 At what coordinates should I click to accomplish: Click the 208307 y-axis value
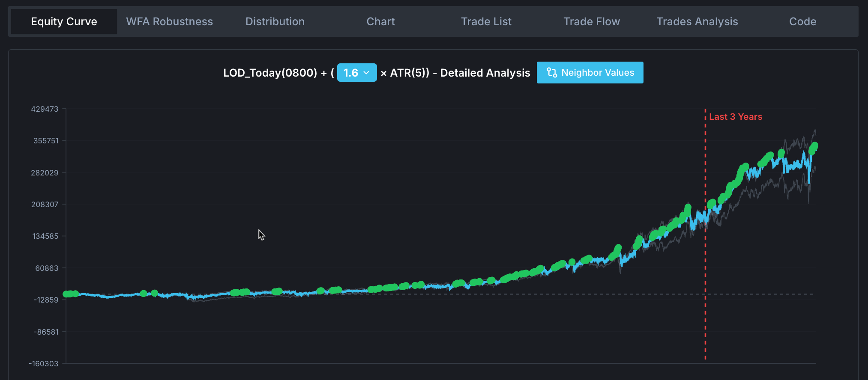45,205
